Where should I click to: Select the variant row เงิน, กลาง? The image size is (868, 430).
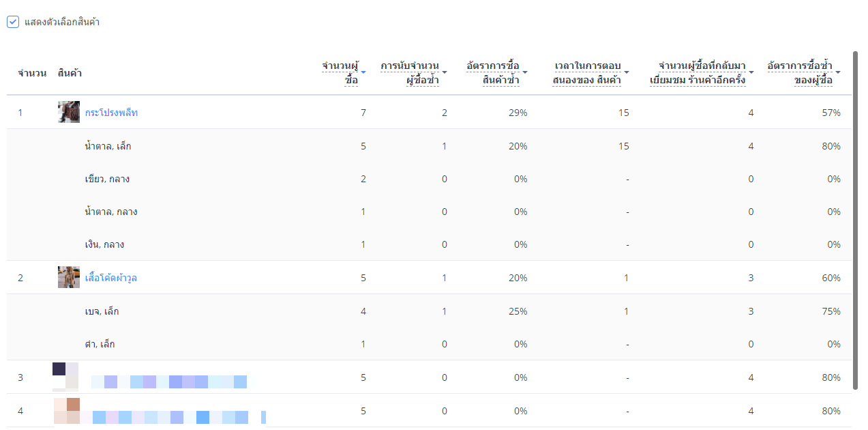pyautogui.click(x=430, y=244)
